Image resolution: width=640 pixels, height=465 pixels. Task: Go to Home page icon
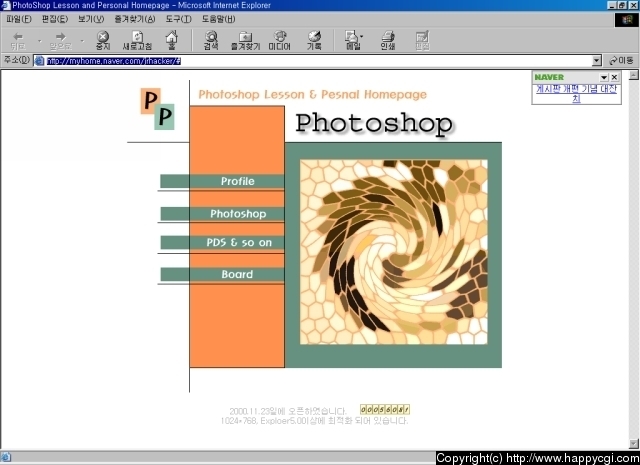172,40
